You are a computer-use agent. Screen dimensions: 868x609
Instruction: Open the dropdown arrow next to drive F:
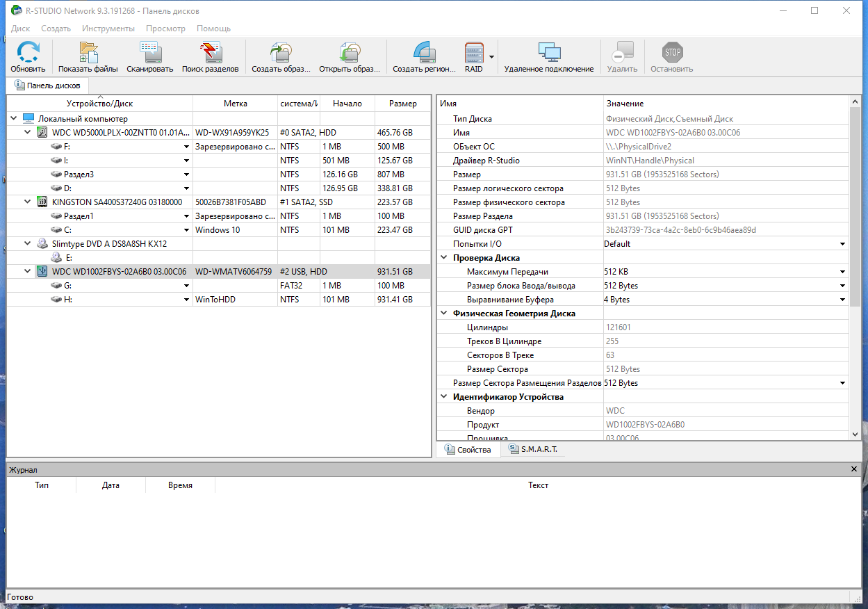[x=186, y=146]
